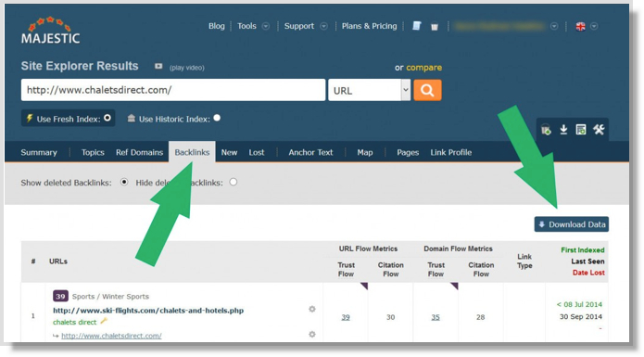Expand the Tools dropdown arrow
644x357 pixels.
tap(266, 26)
